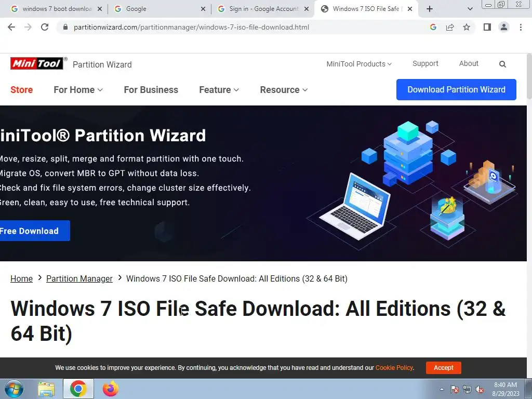
Task: Click the browser forward arrow
Action: (x=28, y=27)
